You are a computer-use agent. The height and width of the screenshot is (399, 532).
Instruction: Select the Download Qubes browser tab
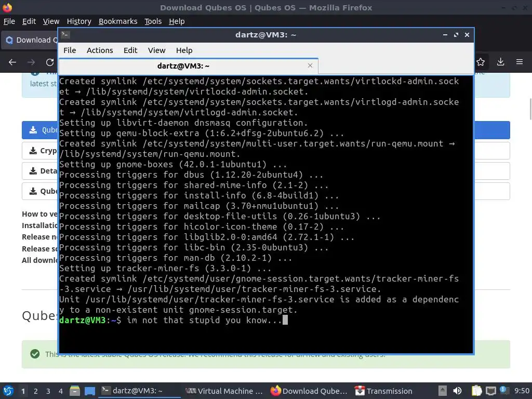pos(30,40)
